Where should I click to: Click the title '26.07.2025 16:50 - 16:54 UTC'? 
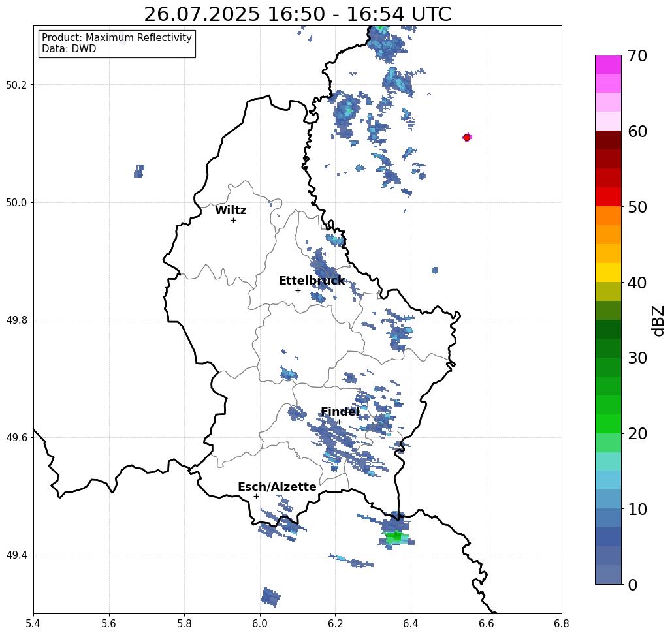pos(297,14)
